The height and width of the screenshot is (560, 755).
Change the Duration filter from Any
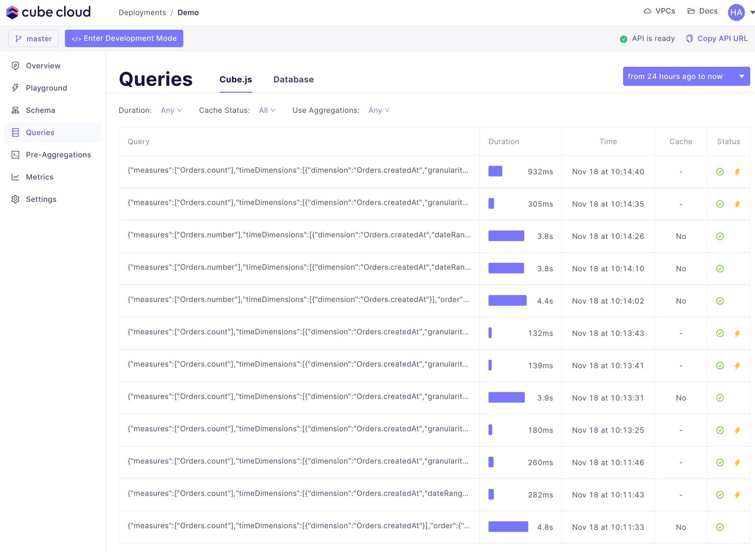coord(171,110)
